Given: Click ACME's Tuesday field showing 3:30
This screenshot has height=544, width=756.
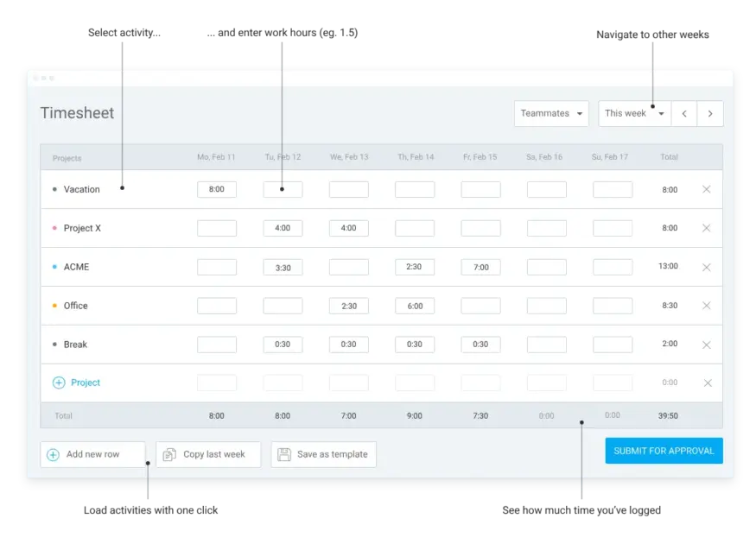Looking at the screenshot, I should (283, 267).
